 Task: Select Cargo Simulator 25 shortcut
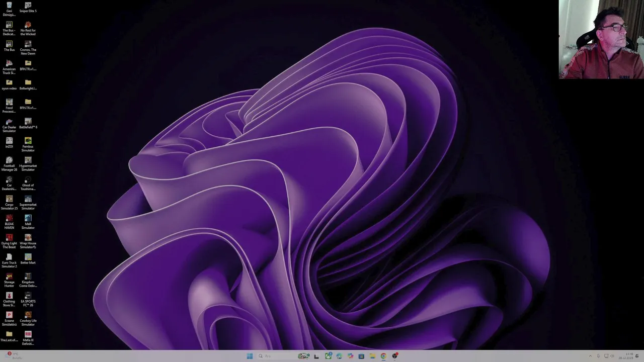9,203
